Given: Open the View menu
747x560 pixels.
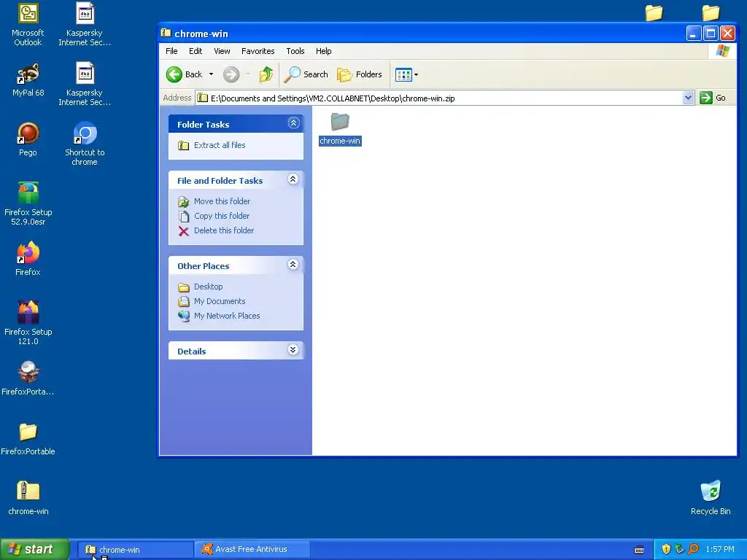Looking at the screenshot, I should 222,51.
